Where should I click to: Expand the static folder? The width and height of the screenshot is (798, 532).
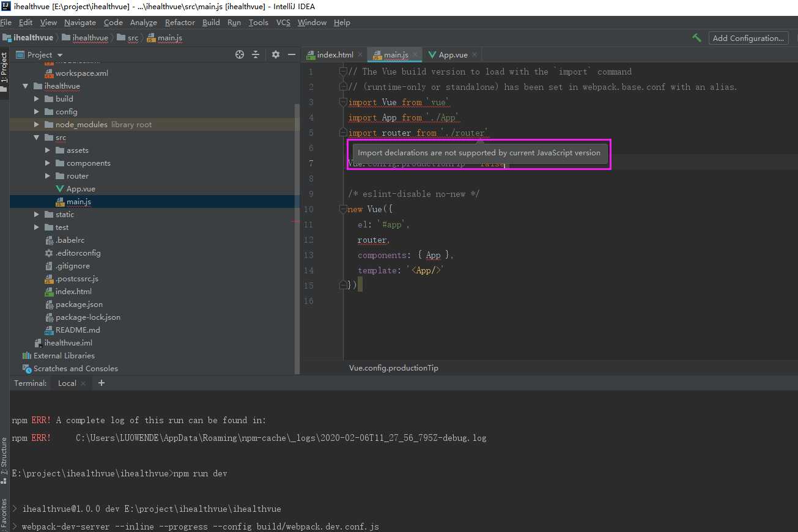37,215
